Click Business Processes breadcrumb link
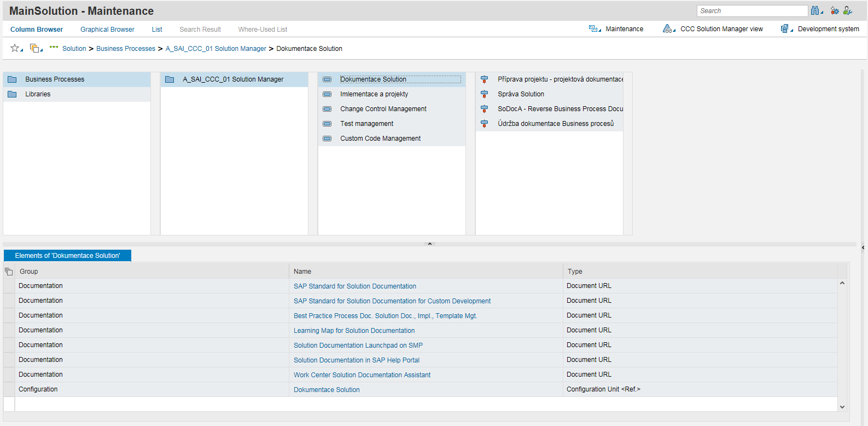868x426 pixels. pos(126,49)
